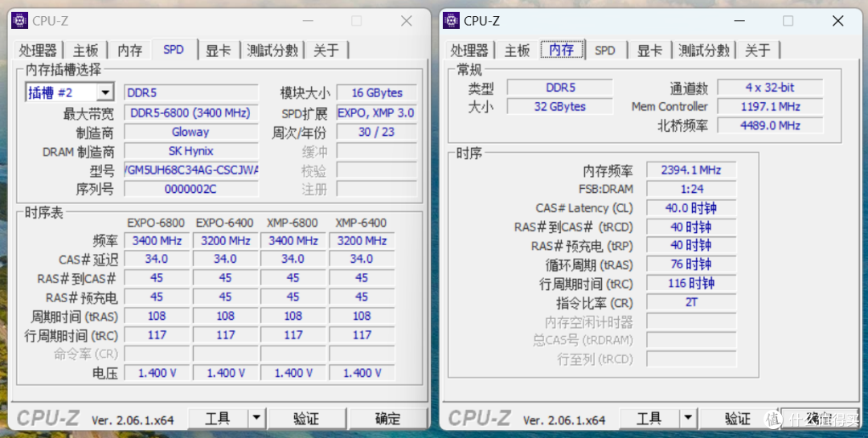Expand 工具 dropdown arrow in right window
Screen dimensions: 868x438
pos(687,418)
